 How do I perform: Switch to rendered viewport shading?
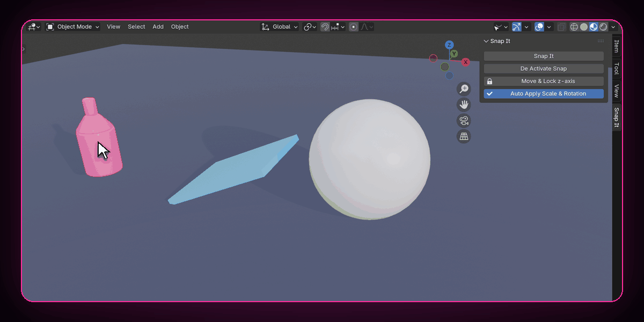[603, 27]
